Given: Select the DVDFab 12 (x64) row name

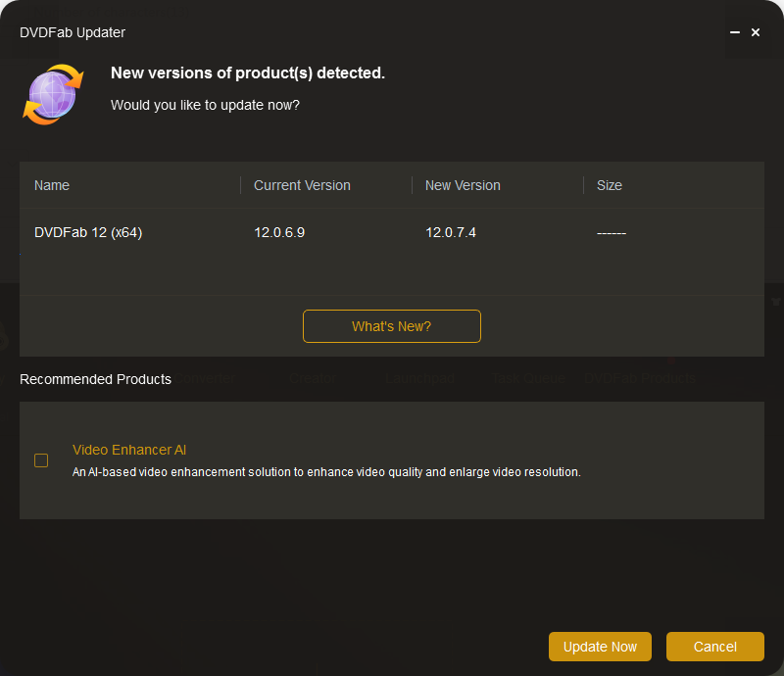Looking at the screenshot, I should pyautogui.click(x=88, y=232).
